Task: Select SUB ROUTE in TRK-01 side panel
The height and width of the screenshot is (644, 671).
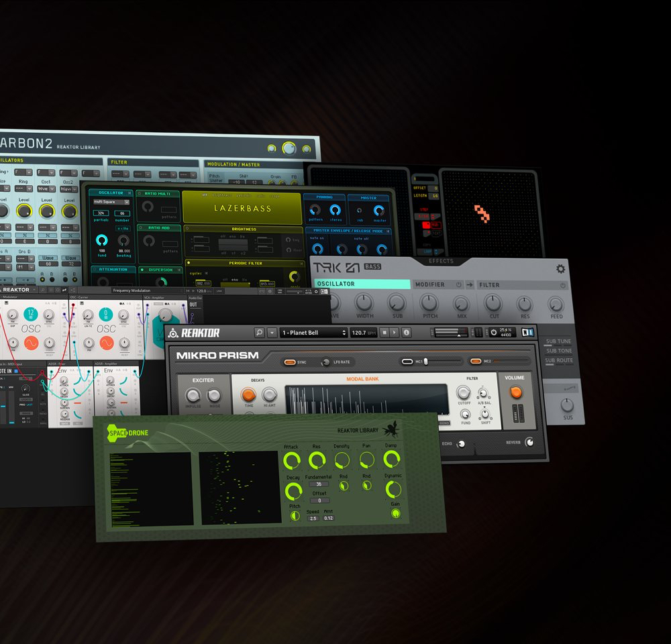Action: point(559,360)
